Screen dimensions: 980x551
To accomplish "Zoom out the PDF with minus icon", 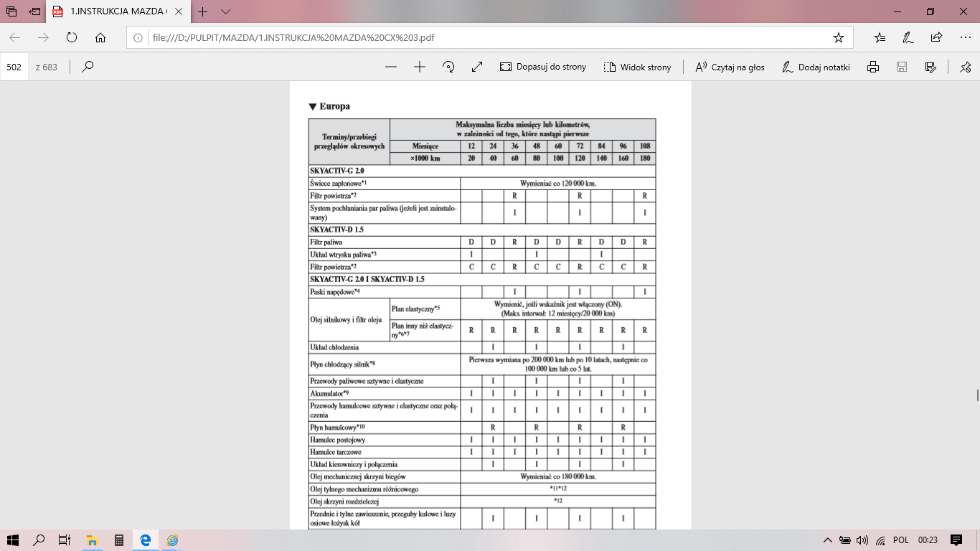I will 391,67.
